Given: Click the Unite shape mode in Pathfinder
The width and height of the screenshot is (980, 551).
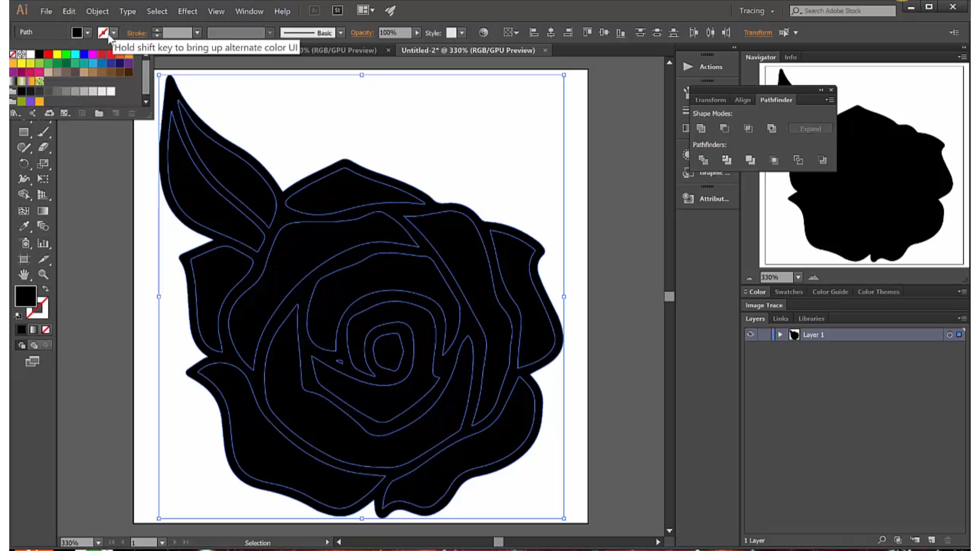Looking at the screenshot, I should pos(701,129).
